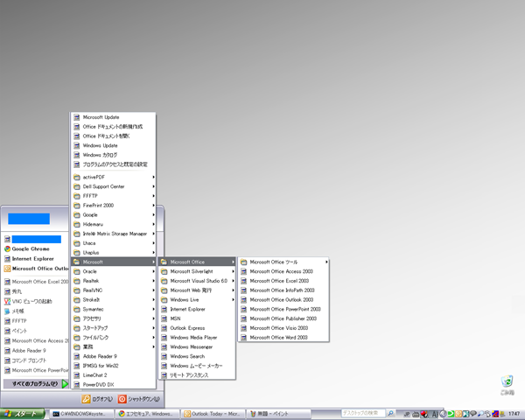Click the Windows Messenger icon

tap(164, 346)
